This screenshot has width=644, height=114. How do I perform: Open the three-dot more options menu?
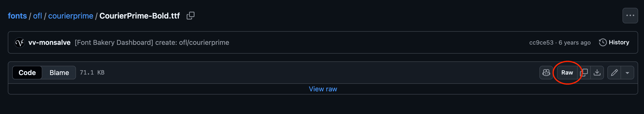[630, 15]
